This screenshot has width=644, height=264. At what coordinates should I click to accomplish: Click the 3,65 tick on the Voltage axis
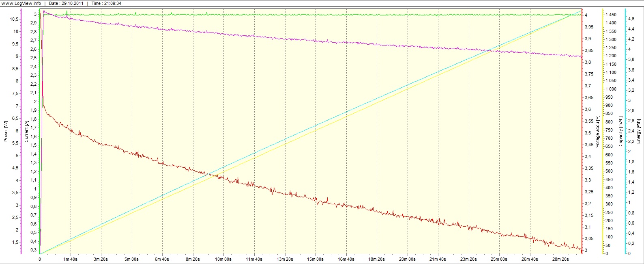588,97
